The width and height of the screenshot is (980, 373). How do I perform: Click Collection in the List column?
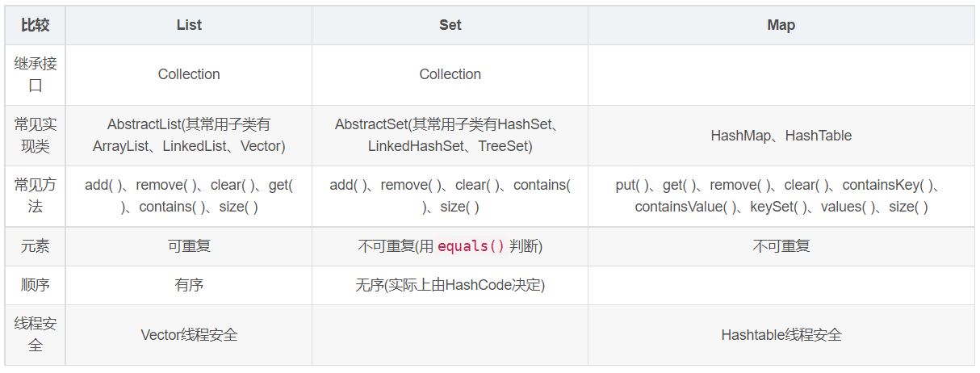[x=189, y=74]
